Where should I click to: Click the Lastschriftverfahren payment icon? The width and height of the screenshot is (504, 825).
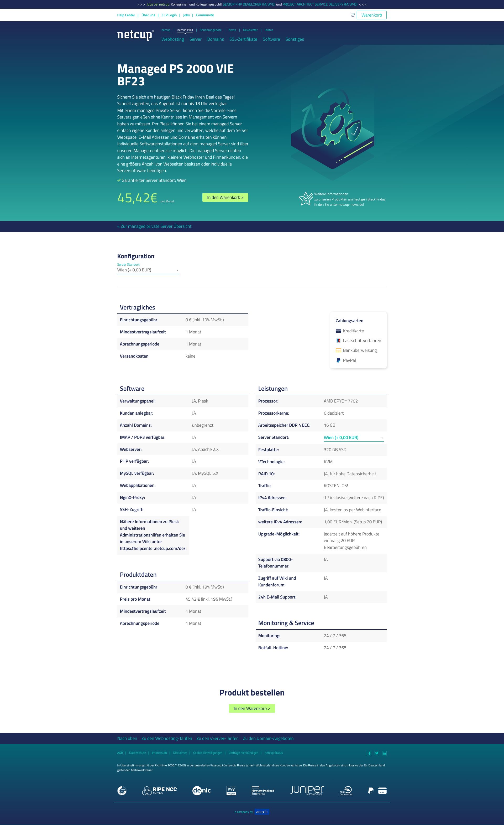338,341
